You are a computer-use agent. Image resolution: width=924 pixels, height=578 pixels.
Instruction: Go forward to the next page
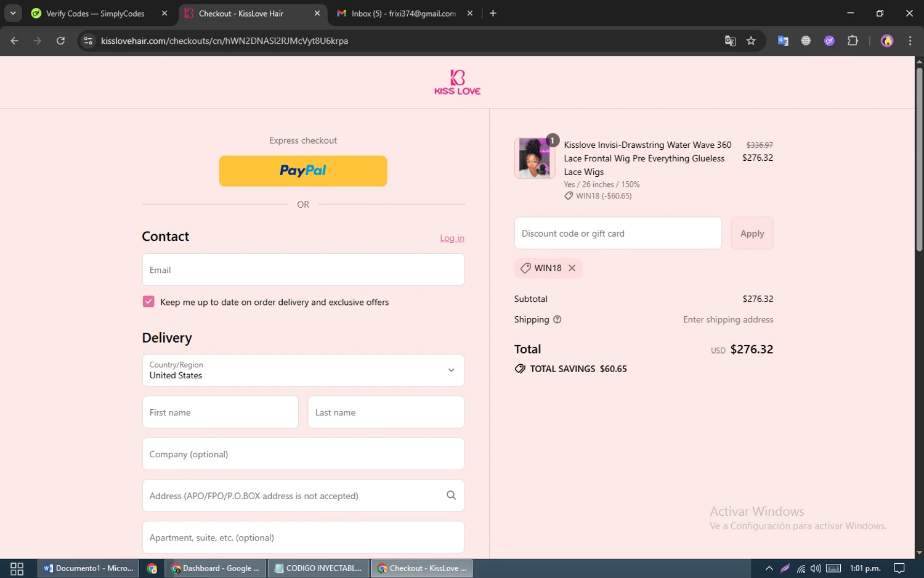[38, 41]
